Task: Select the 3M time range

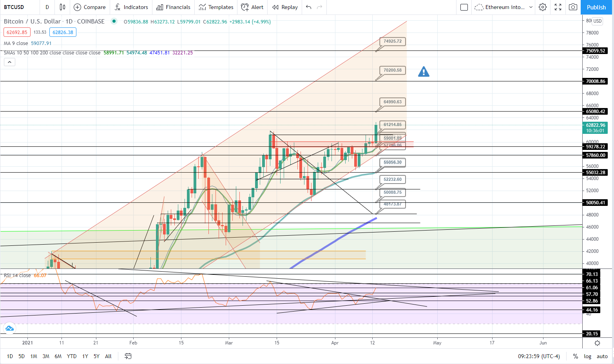Action: click(46, 356)
